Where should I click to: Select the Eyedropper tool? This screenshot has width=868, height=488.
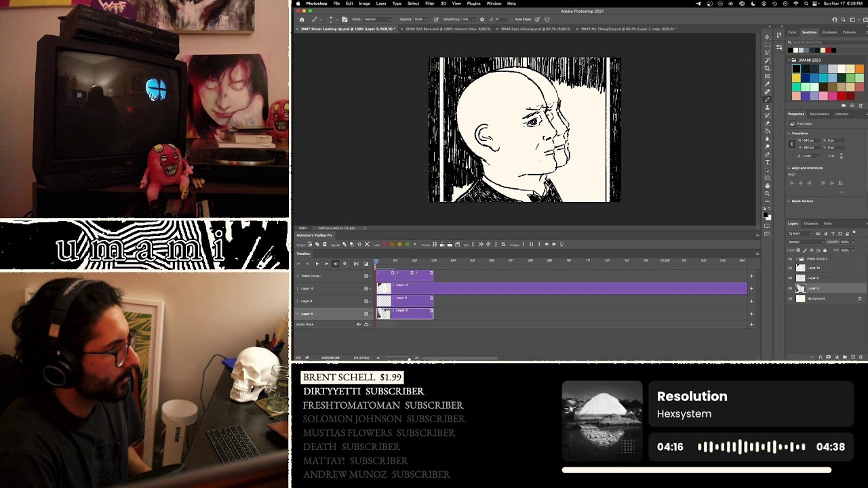tap(767, 84)
